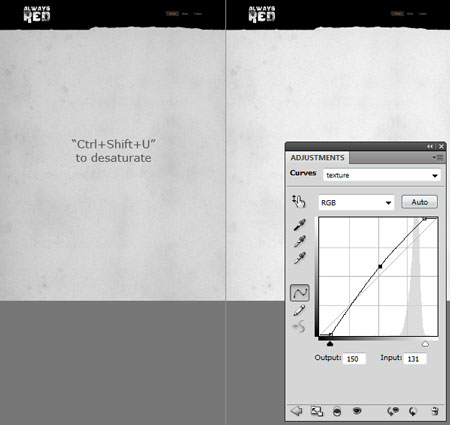Click the white point input slider

pyautogui.click(x=425, y=344)
